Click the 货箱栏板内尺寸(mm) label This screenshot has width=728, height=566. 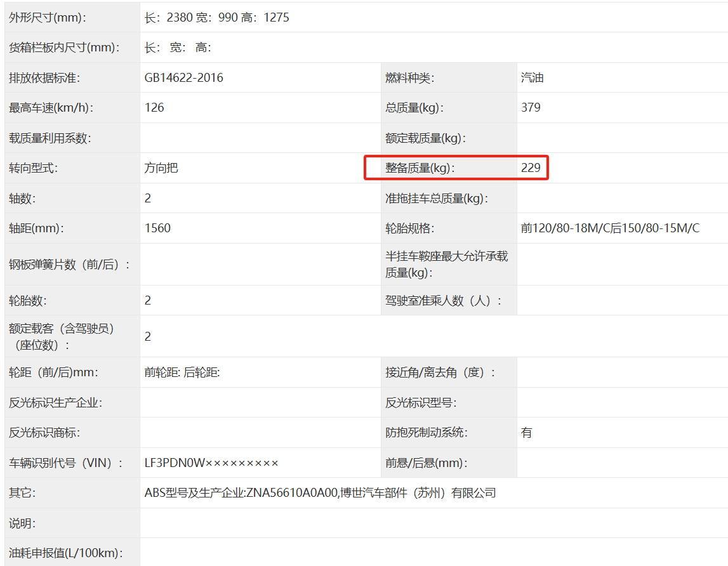[x=64, y=48]
